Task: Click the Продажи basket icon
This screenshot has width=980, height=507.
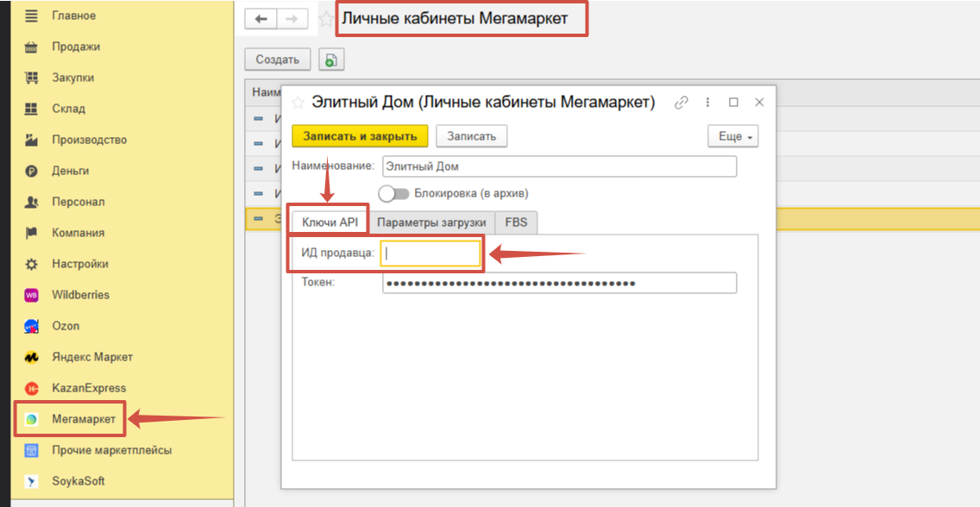Action: 31,47
